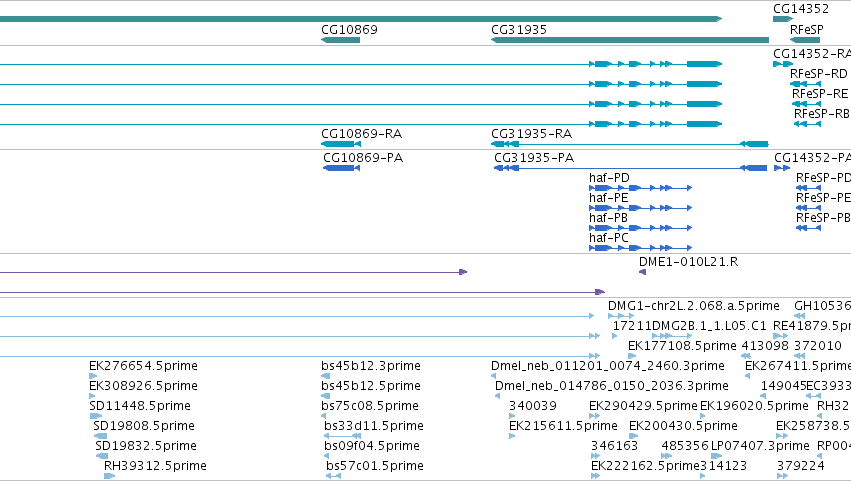Click the DME1-010L21.R label

tap(688, 262)
